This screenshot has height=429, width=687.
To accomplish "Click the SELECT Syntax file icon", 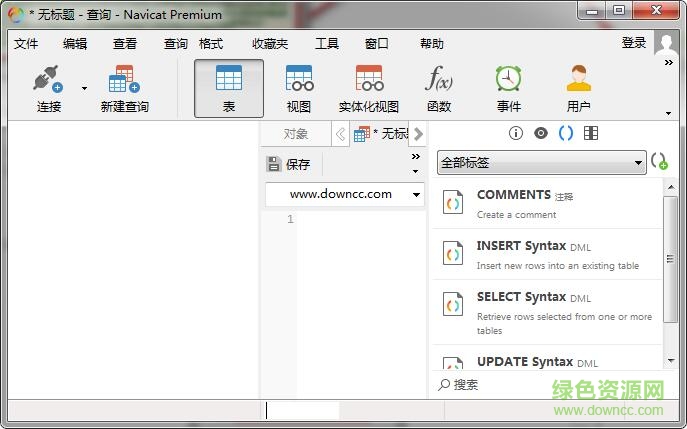I will (453, 304).
